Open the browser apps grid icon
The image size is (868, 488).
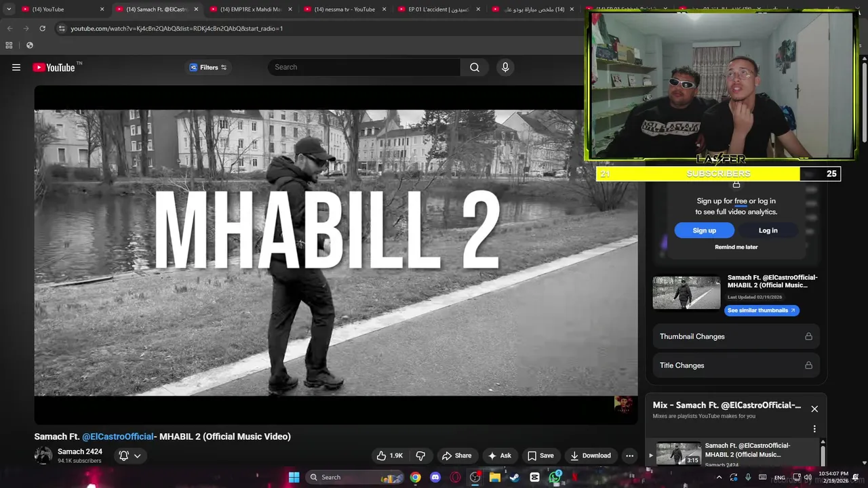(9, 45)
